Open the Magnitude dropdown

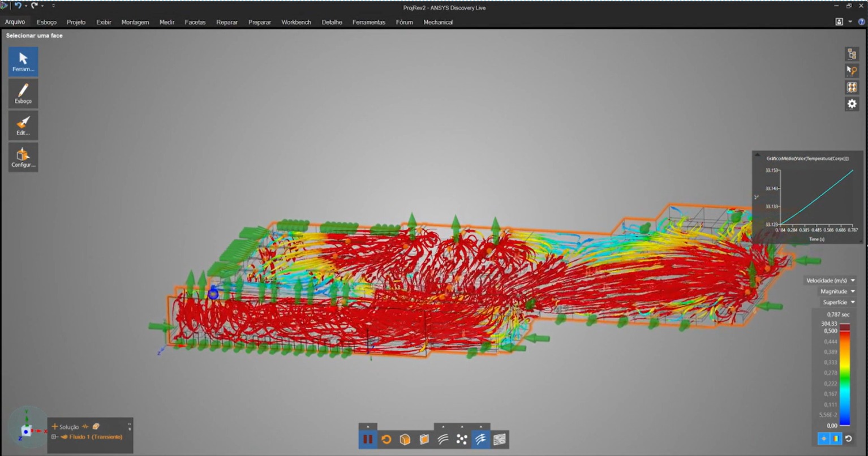[x=837, y=291]
